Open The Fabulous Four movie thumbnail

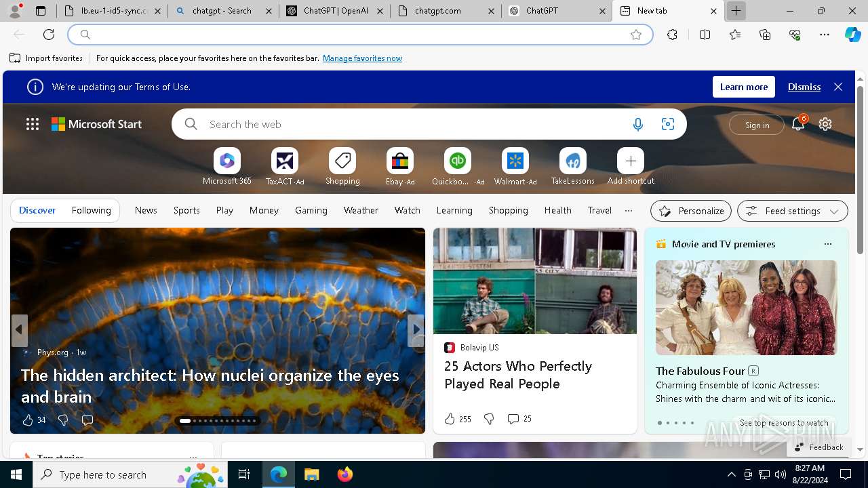tap(746, 308)
